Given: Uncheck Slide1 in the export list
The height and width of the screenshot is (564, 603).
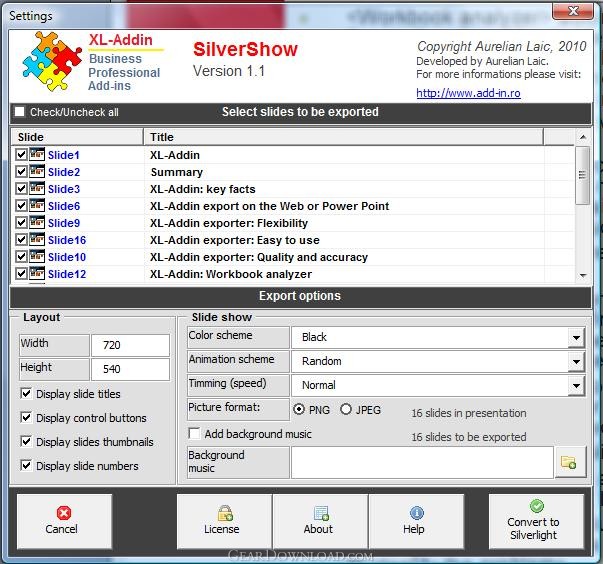Looking at the screenshot, I should 21,155.
